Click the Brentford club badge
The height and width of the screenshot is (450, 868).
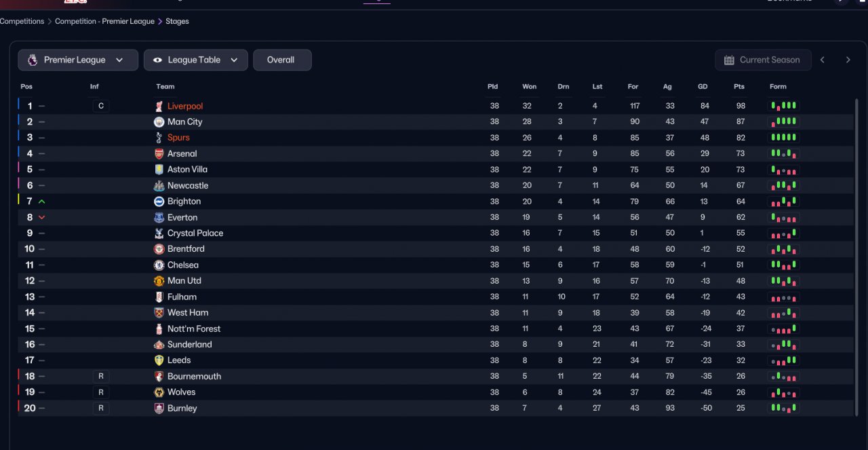[x=159, y=249]
